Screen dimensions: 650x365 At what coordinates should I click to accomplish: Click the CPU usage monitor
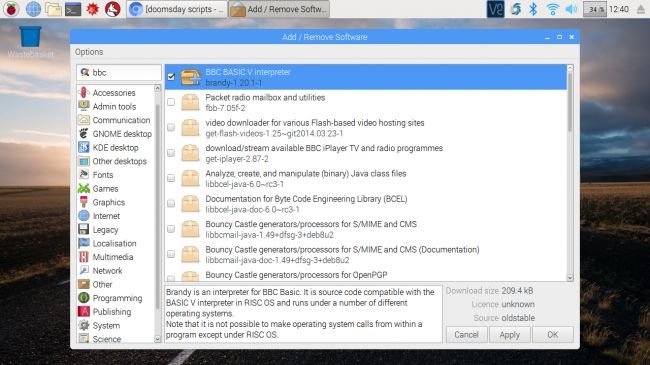click(x=594, y=9)
